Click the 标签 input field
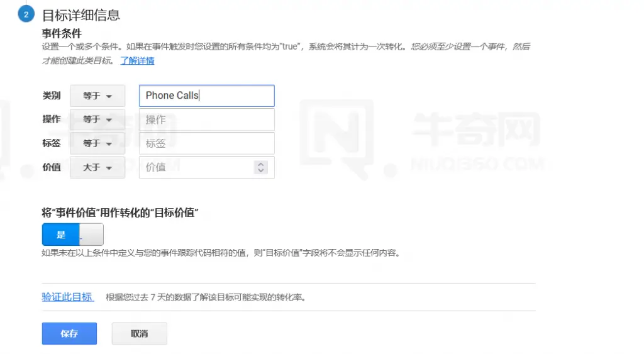This screenshot has height=354, width=644. point(206,143)
